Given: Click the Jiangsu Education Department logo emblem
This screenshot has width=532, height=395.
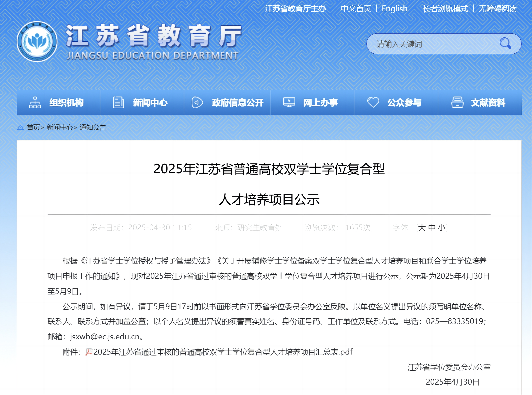Looking at the screenshot, I should pos(37,42).
